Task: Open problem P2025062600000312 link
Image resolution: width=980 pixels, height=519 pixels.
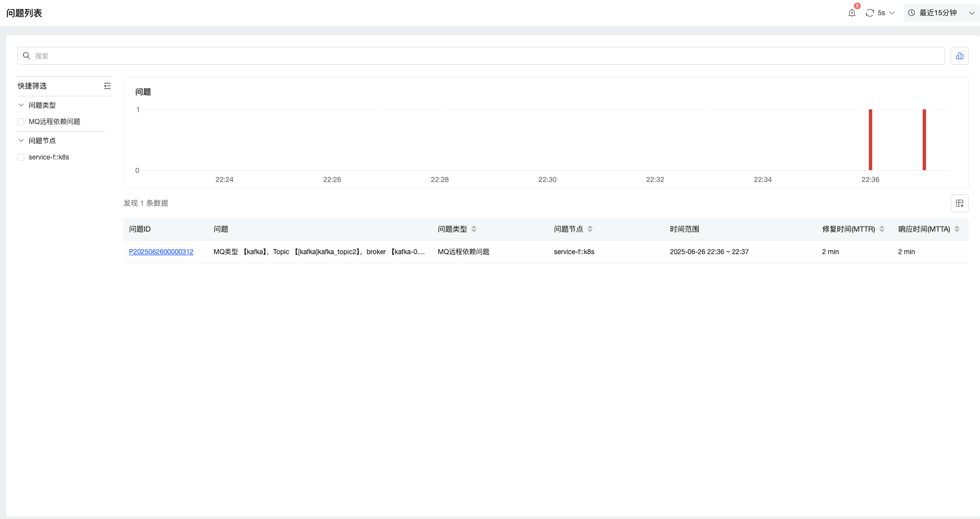Action: [x=161, y=252]
